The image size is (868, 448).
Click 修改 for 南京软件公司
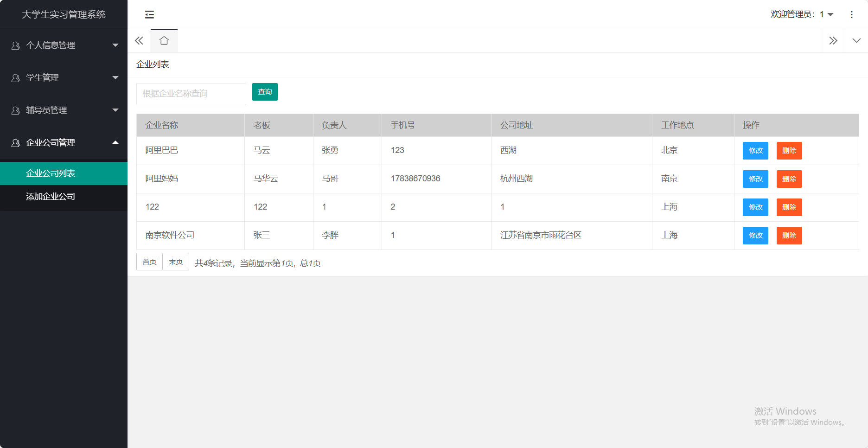[x=755, y=236]
